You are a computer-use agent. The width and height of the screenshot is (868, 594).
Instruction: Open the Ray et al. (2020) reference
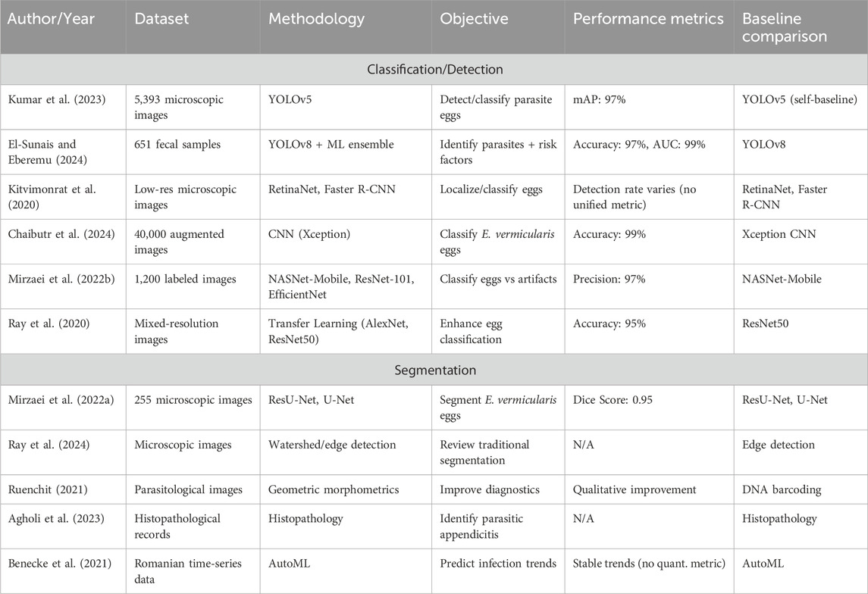[44, 324]
